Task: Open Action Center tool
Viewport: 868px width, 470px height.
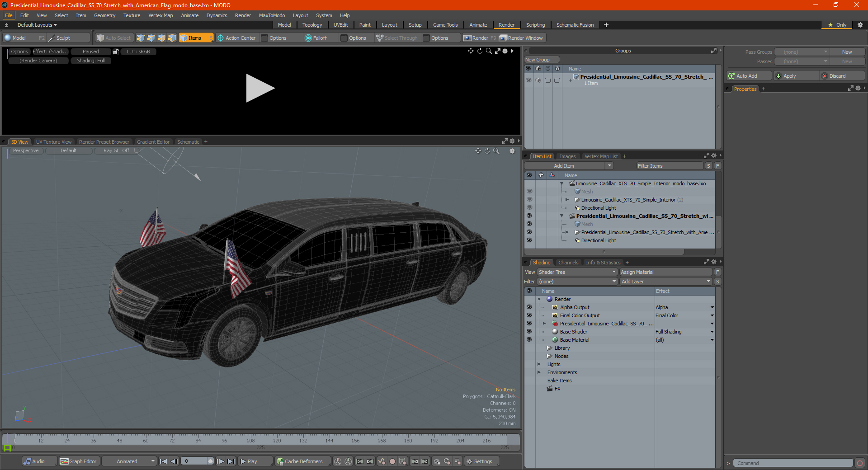Action: [x=236, y=38]
